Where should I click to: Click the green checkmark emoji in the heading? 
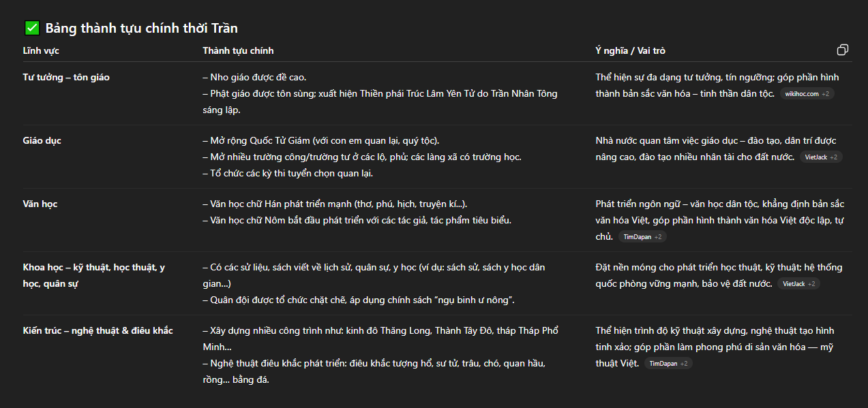pos(31,28)
